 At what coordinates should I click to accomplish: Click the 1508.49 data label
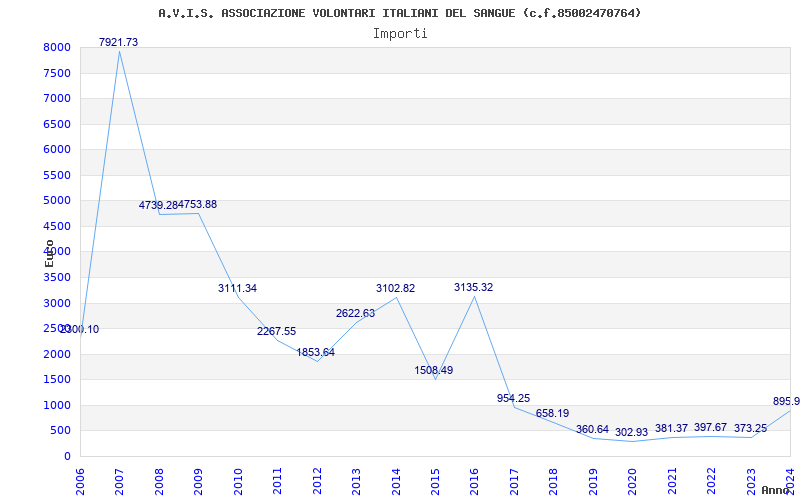point(434,370)
